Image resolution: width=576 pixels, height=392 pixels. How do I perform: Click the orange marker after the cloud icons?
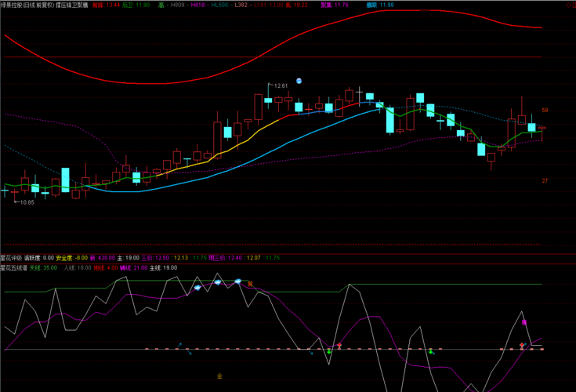pos(250,284)
